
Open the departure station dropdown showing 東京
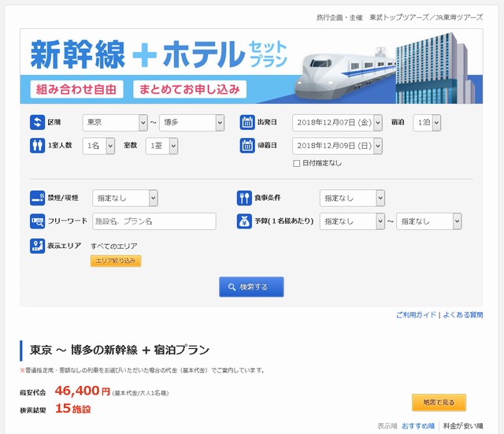pyautogui.click(x=115, y=123)
